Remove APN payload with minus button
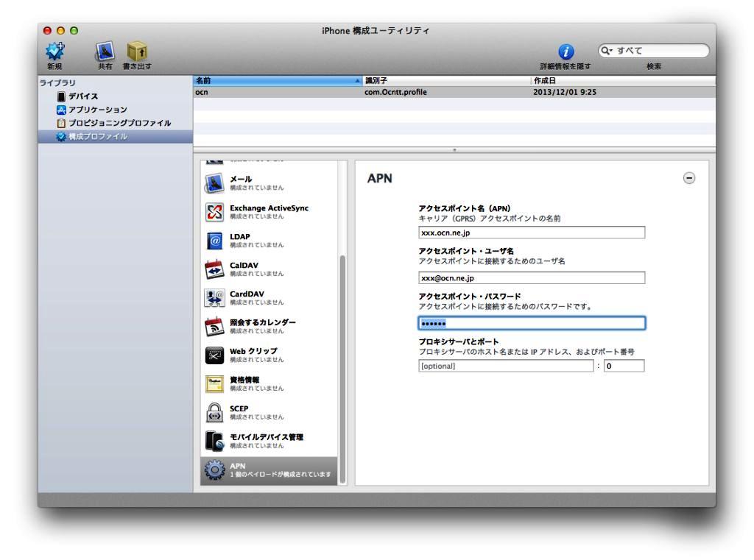Viewport: 754px width, 560px height. [689, 178]
